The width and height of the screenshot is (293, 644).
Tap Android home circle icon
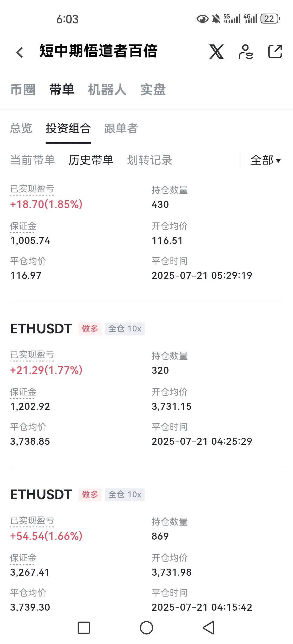(x=146, y=628)
